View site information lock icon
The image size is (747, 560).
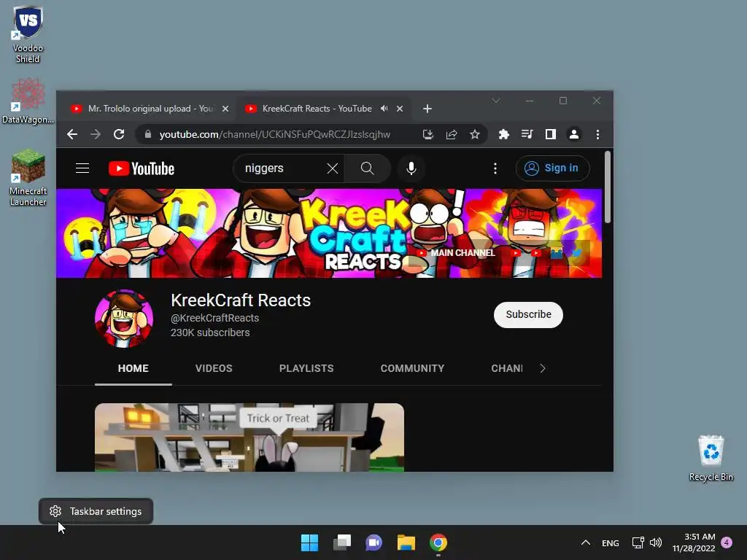pos(148,134)
